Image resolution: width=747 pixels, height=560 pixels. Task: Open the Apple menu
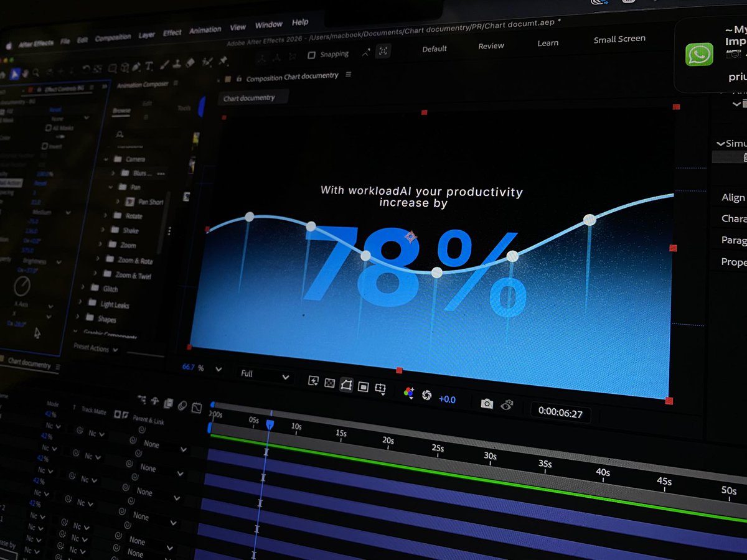click(x=9, y=45)
